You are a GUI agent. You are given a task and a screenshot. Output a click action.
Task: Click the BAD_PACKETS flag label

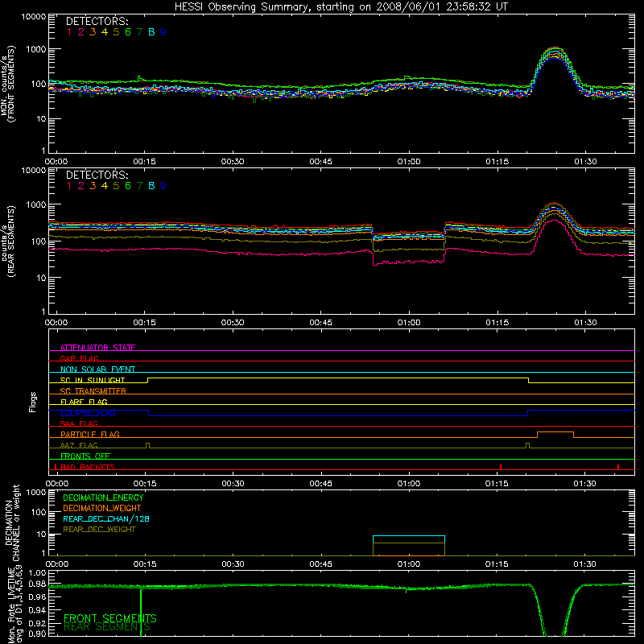click(x=88, y=467)
